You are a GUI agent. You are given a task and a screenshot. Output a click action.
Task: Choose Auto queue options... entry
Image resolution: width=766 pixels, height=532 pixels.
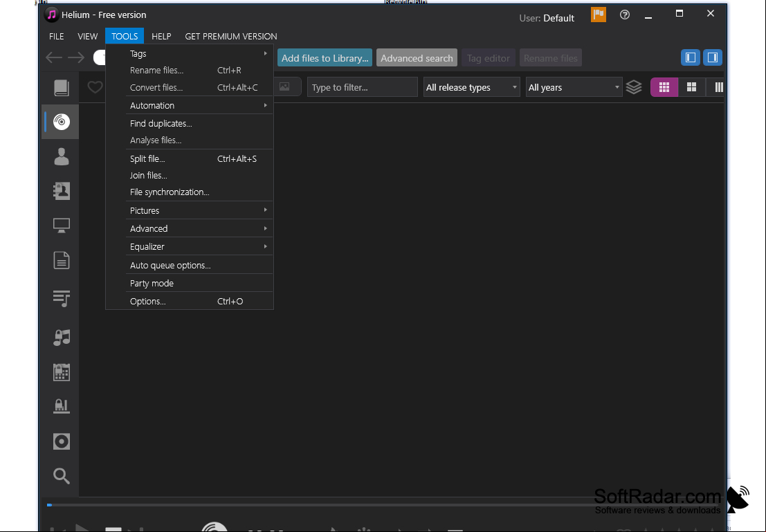(190, 265)
